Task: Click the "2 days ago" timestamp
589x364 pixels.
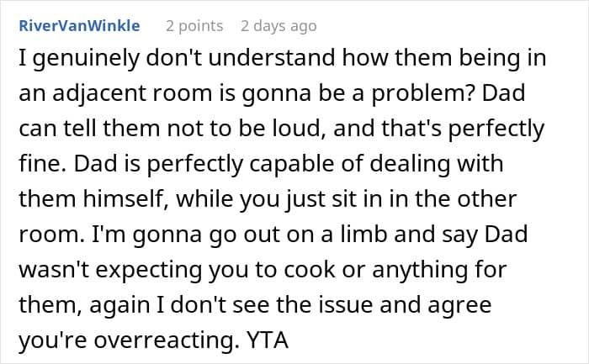Action: tap(279, 26)
